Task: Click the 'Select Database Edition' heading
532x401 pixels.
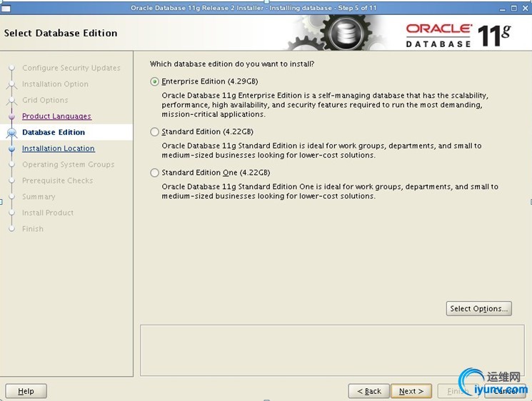Action: pyautogui.click(x=61, y=33)
